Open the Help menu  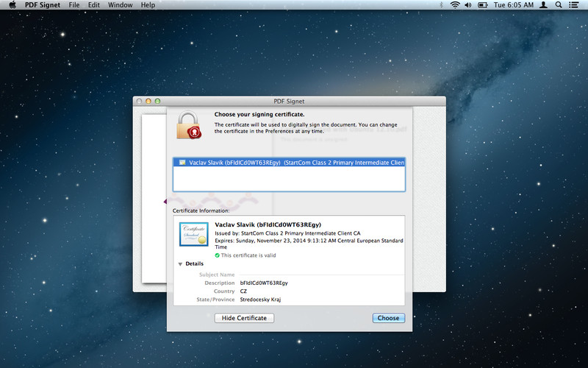[148, 5]
